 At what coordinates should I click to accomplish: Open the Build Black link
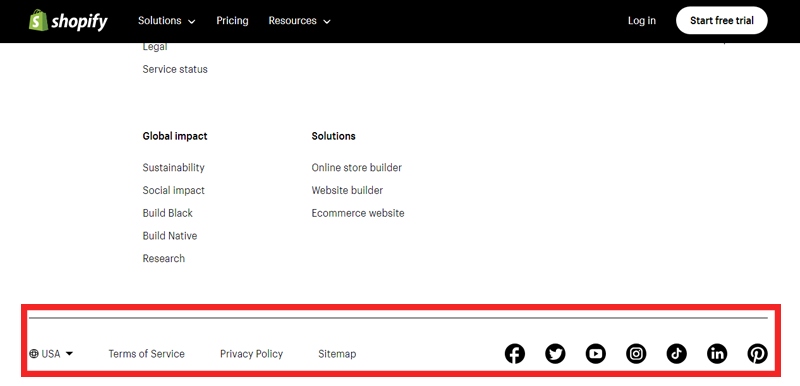click(167, 213)
